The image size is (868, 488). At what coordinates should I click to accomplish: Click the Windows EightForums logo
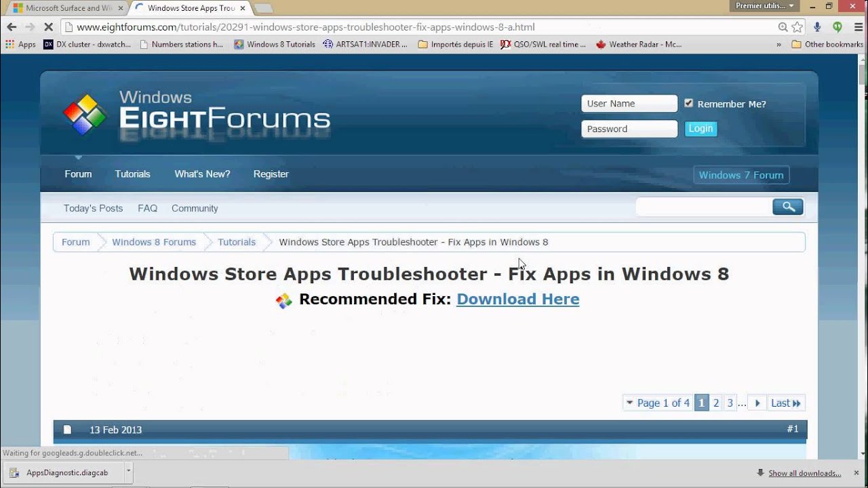(x=196, y=115)
